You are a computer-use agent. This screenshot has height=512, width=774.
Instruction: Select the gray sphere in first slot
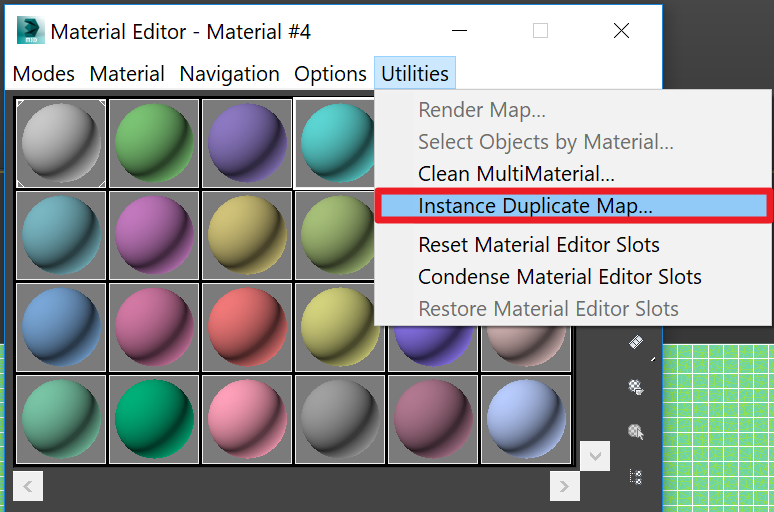[x=61, y=143]
